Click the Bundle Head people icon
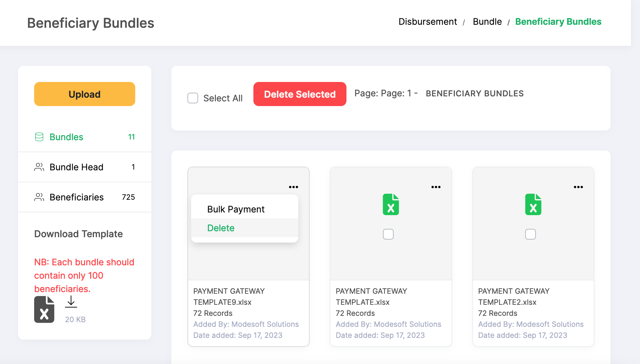 click(39, 167)
